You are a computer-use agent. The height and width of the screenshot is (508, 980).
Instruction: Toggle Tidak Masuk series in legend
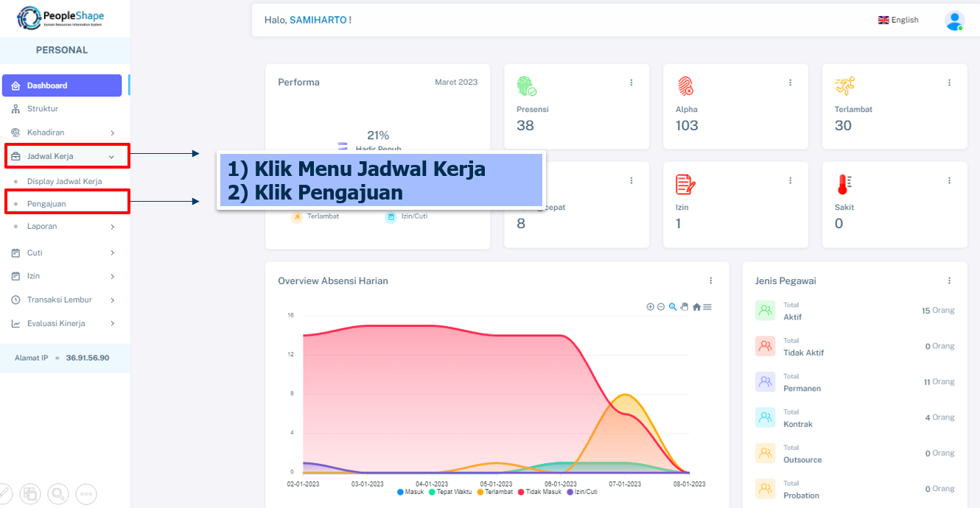[540, 492]
